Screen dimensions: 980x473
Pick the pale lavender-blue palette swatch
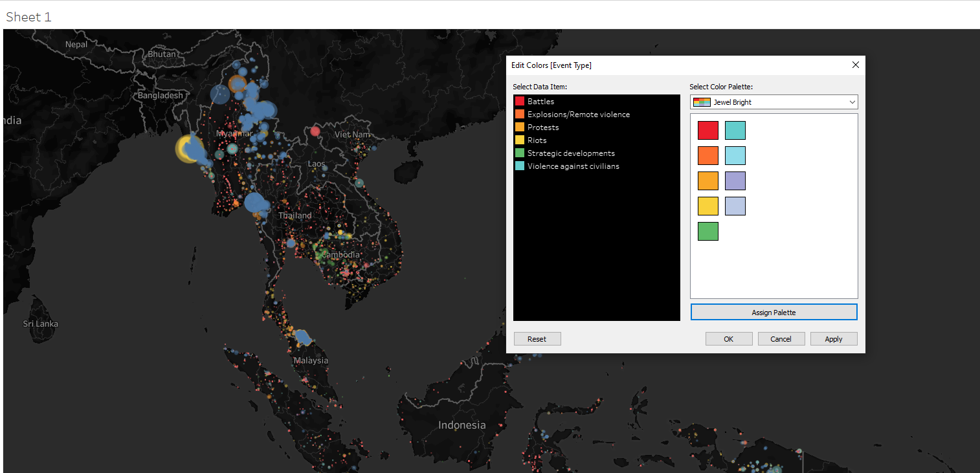click(735, 206)
